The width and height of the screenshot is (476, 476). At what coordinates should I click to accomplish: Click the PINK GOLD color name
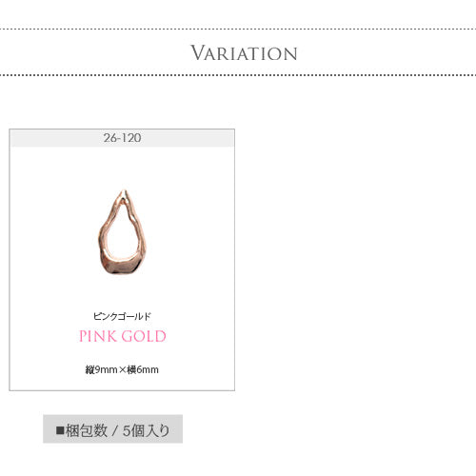(123, 336)
